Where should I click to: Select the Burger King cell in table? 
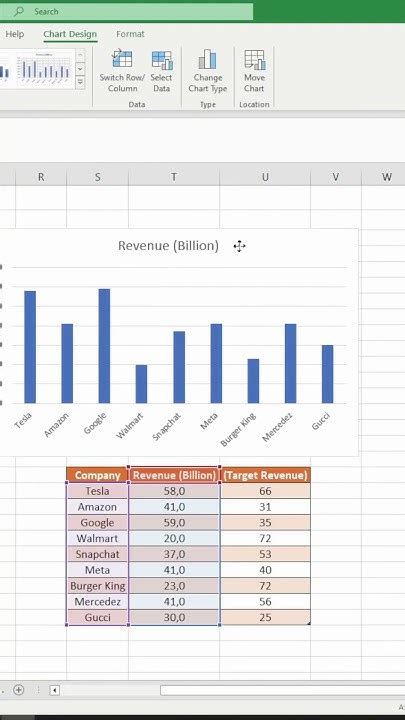[97, 586]
